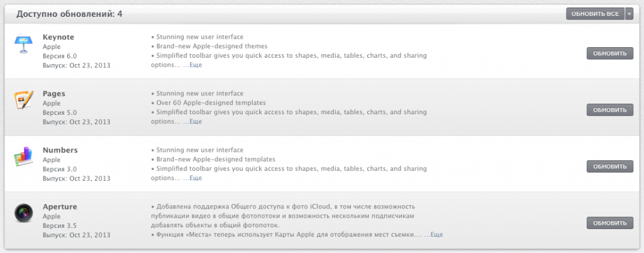This screenshot has height=253, width=644.
Task: Update Aperture with its Обновить button
Action: pos(610,223)
